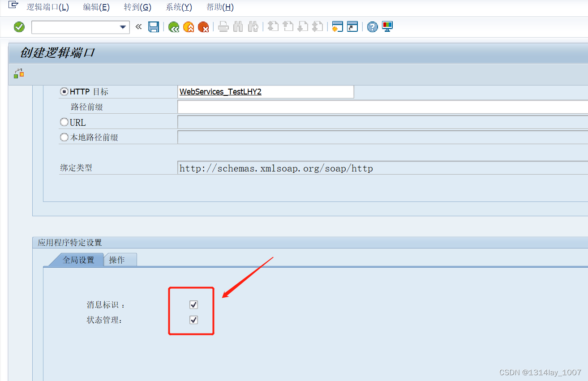
Task: Click the Customize Local Layout monitor icon
Action: (x=387, y=27)
